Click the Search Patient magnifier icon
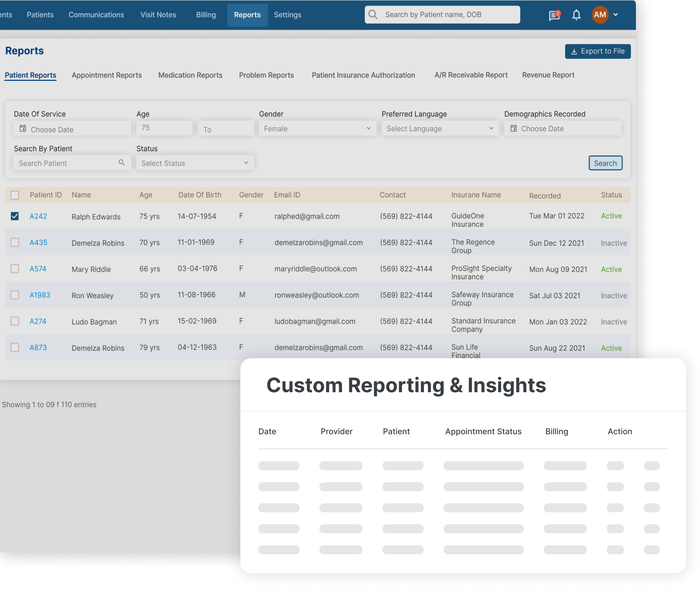The image size is (700, 612). (x=122, y=162)
